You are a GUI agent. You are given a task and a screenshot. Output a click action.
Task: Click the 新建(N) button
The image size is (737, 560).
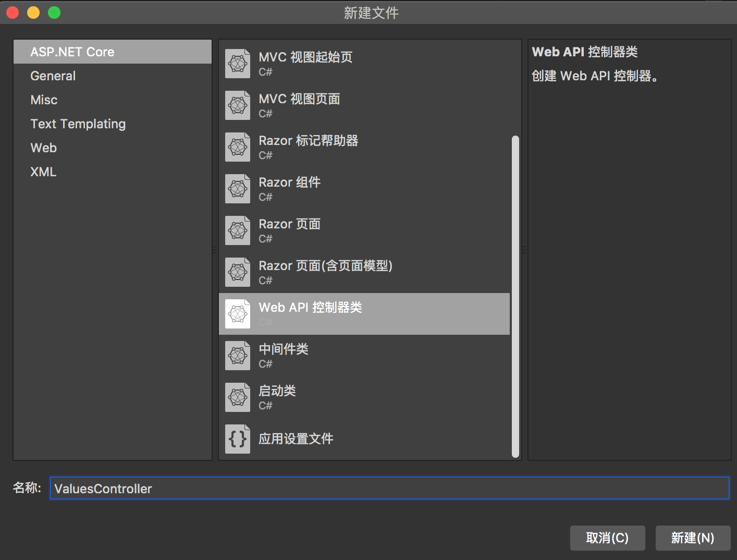693,538
